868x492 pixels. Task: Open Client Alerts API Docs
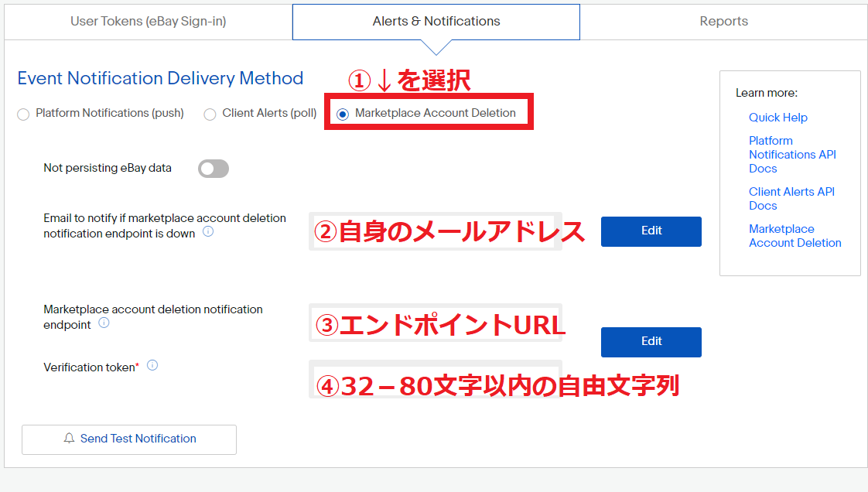pyautogui.click(x=791, y=198)
